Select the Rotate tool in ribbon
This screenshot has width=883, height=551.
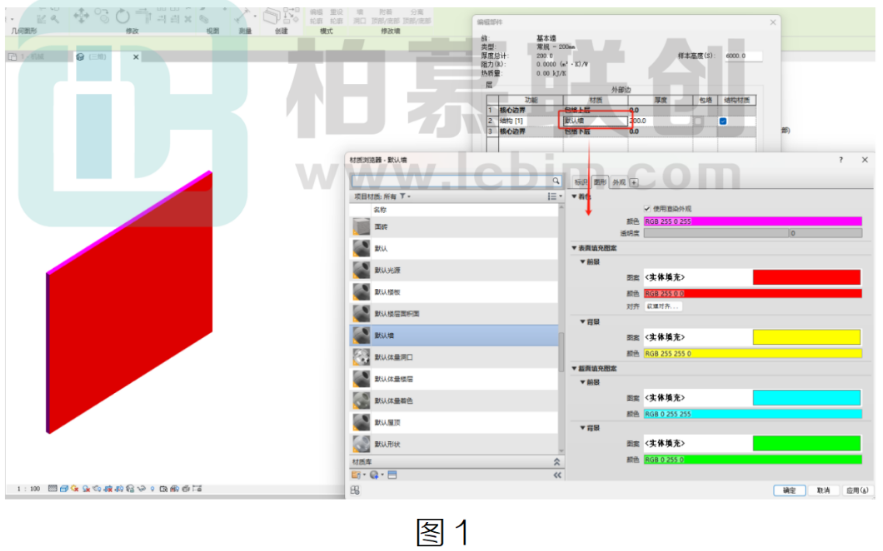pyautogui.click(x=122, y=16)
